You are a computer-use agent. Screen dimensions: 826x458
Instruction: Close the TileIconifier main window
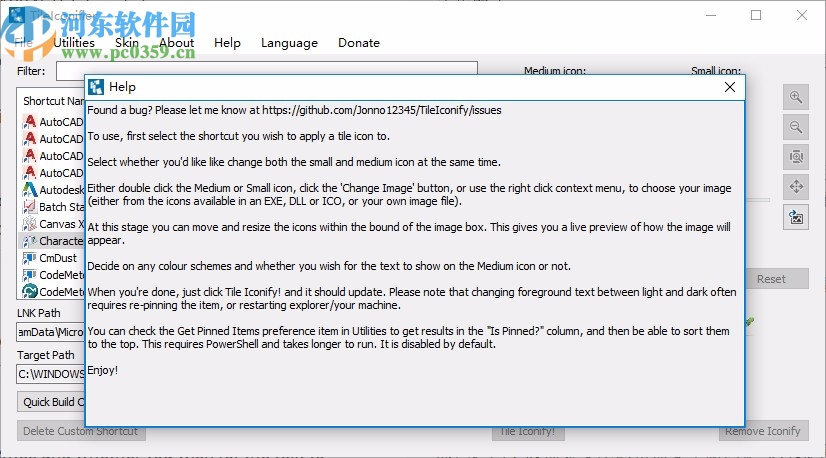pyautogui.click(x=802, y=15)
